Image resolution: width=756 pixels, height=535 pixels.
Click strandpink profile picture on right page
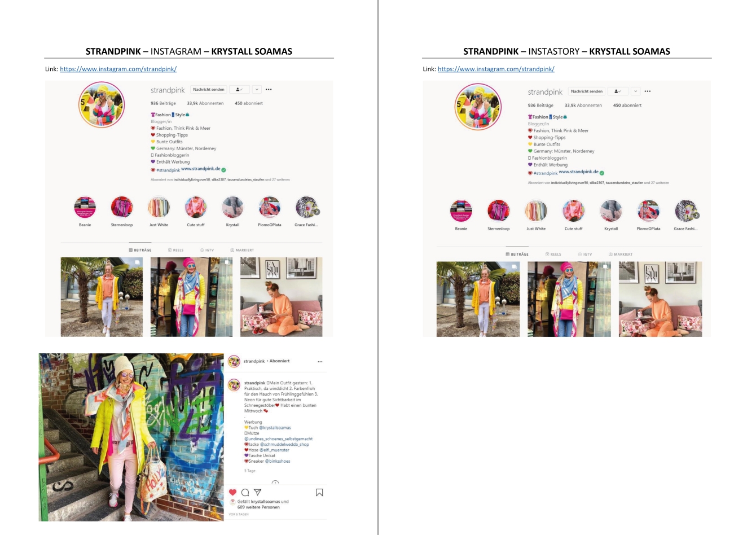click(478, 107)
